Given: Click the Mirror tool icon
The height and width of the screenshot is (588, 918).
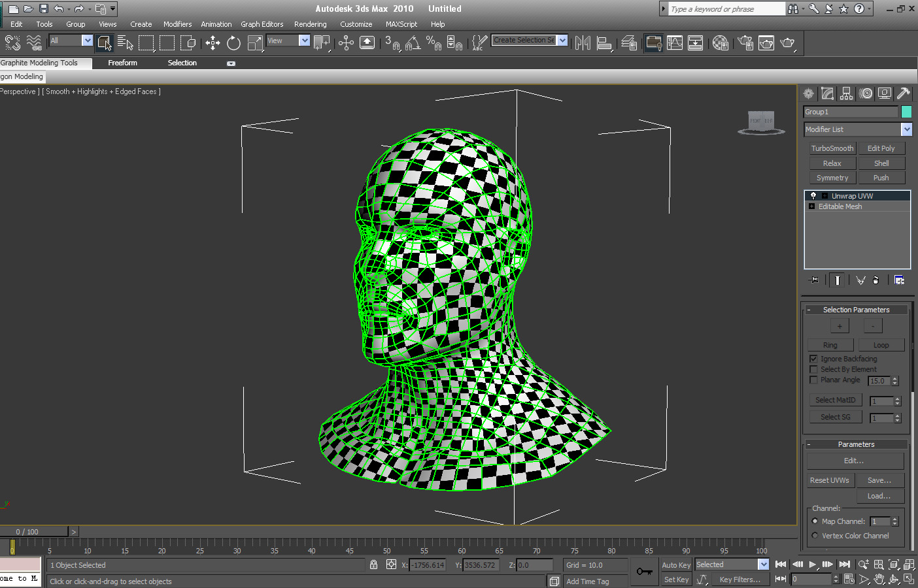Looking at the screenshot, I should 583,43.
